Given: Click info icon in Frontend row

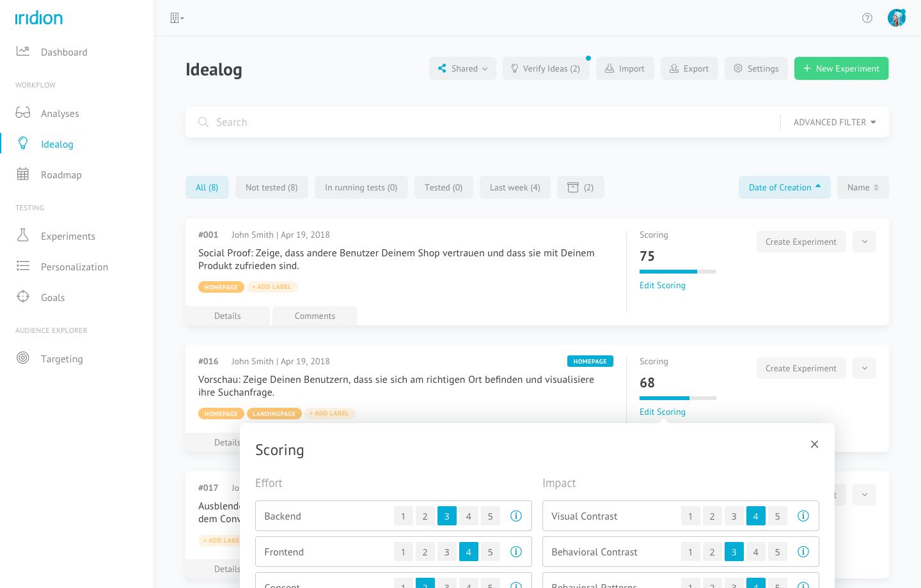Looking at the screenshot, I should (x=516, y=552).
